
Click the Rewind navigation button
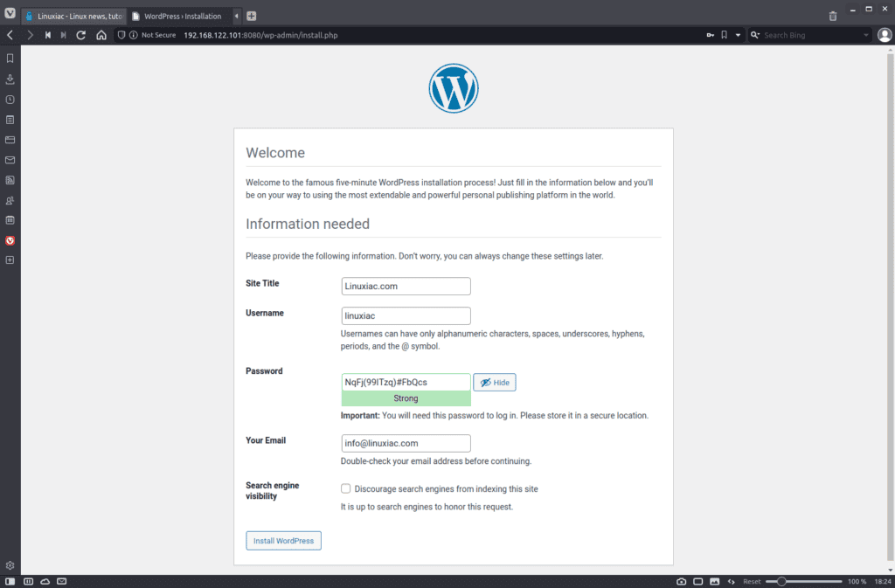click(48, 35)
